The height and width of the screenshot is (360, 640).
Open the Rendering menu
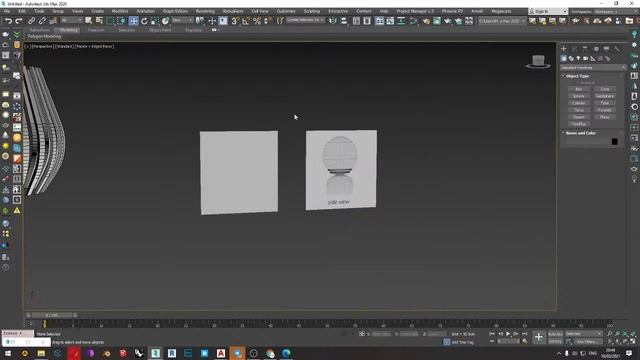[205, 11]
